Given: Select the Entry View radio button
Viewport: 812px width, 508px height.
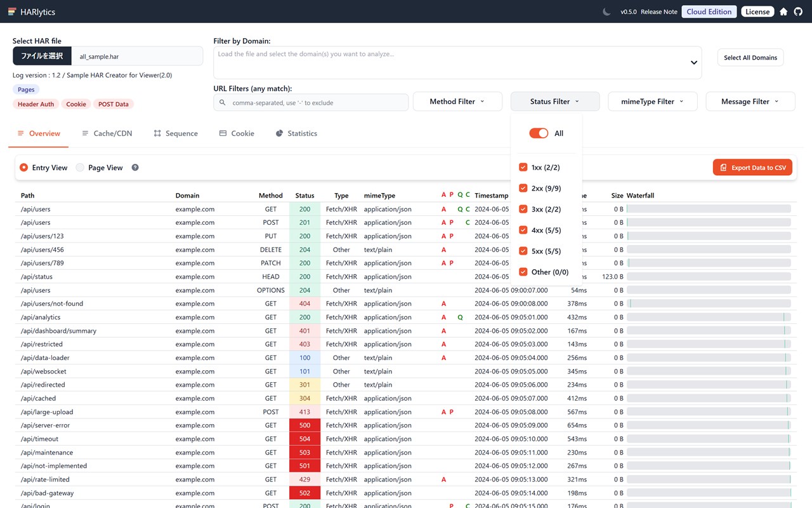Looking at the screenshot, I should 24,168.
